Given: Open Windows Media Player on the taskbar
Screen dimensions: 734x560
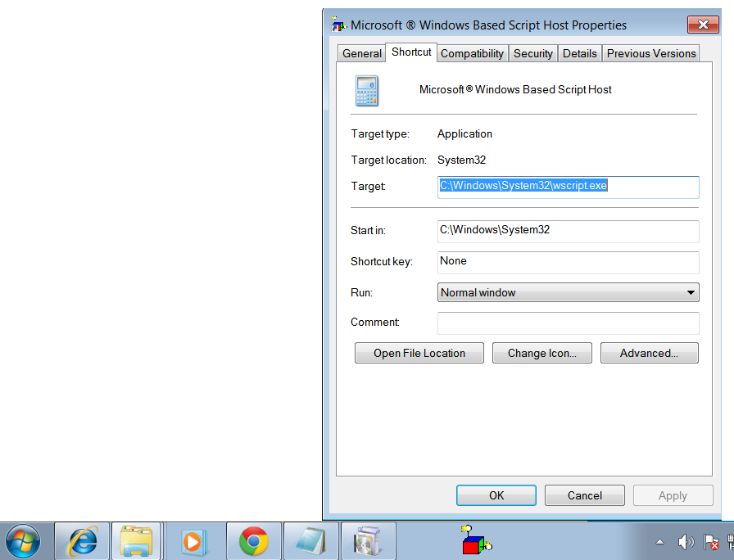Looking at the screenshot, I should click(195, 541).
